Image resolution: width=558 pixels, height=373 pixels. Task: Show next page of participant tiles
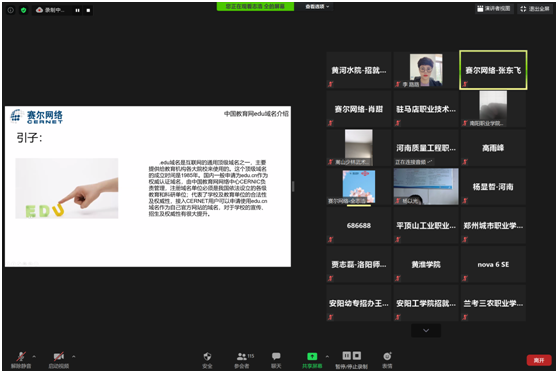click(x=426, y=331)
